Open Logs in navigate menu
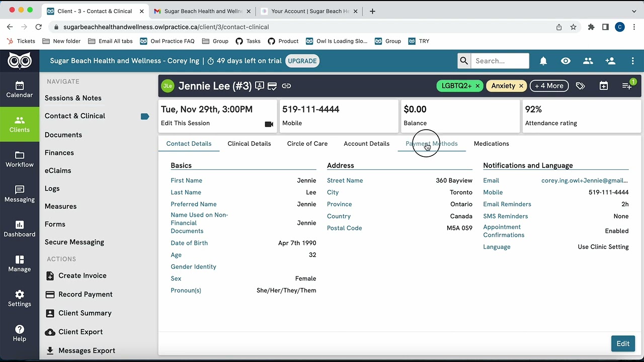 pyautogui.click(x=52, y=189)
